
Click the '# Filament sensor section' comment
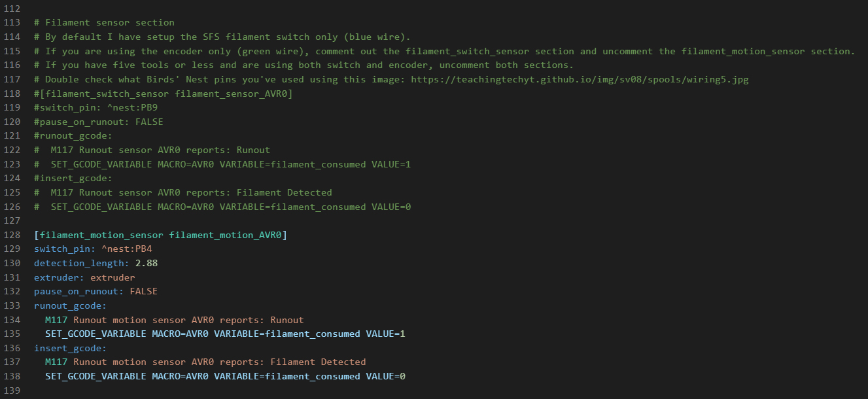[x=104, y=23]
